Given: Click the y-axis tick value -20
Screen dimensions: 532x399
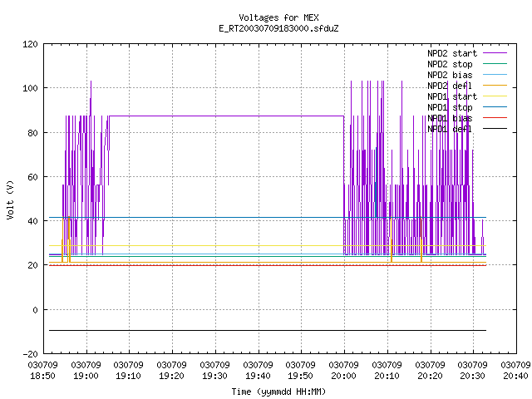Looking at the screenshot, I should point(30,354).
